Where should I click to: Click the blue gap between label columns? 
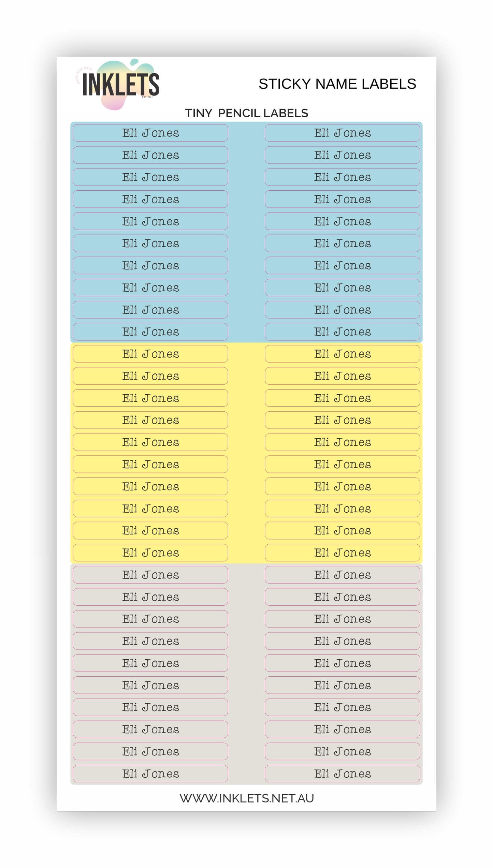coord(246,232)
